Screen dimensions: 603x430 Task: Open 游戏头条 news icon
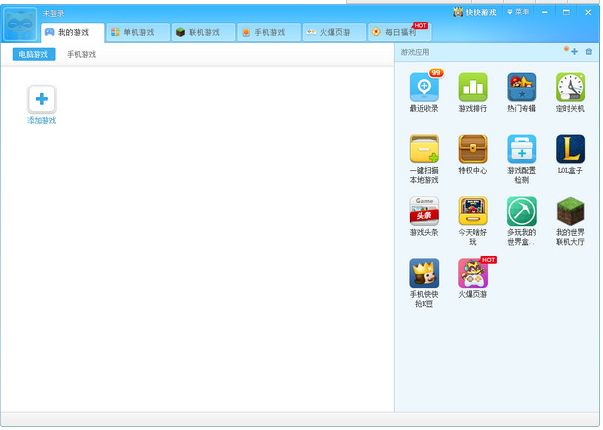tap(424, 211)
